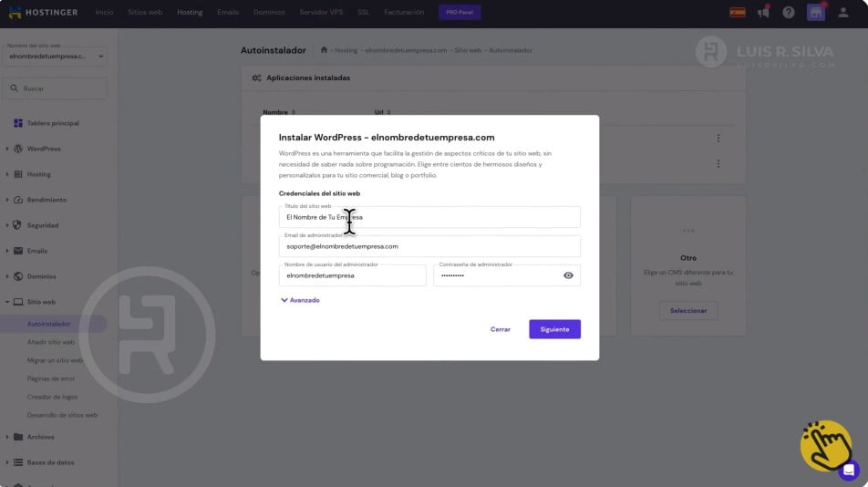Click the Siguiente button
The height and width of the screenshot is (487, 868).
[x=554, y=329]
